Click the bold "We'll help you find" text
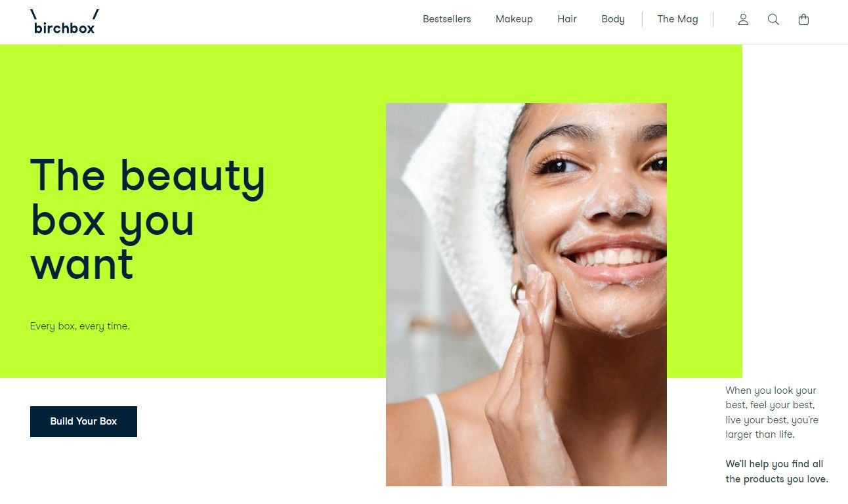Screen dimensions: 848x504 pyautogui.click(x=776, y=471)
